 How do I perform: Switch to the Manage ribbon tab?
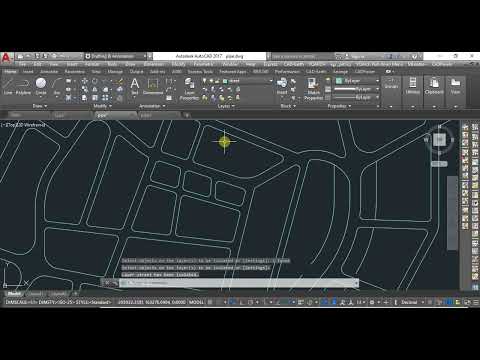click(x=115, y=71)
